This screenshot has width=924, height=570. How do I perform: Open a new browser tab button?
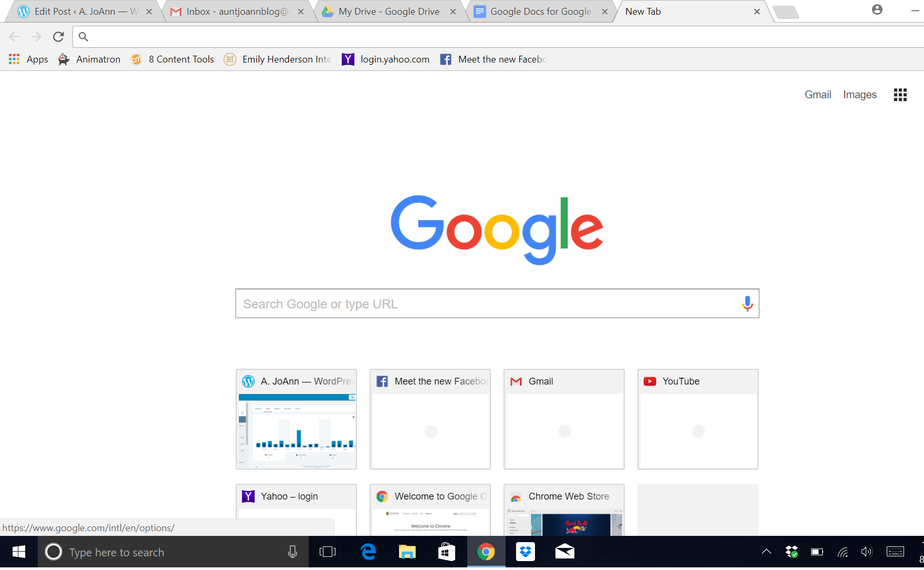786,12
